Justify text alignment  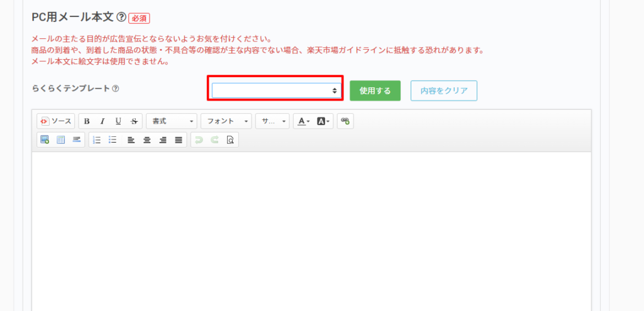pyautogui.click(x=178, y=139)
